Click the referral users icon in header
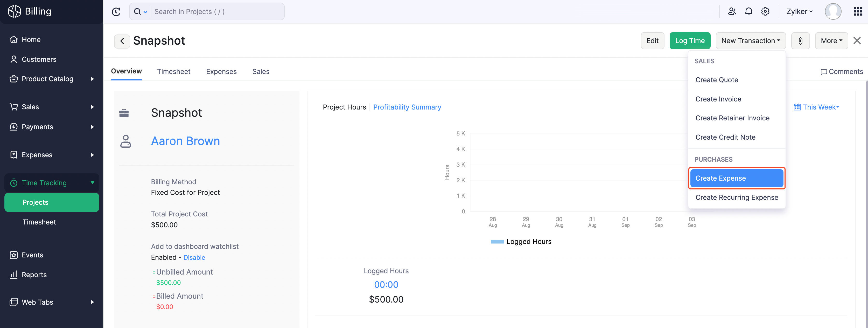868x328 pixels. pyautogui.click(x=732, y=11)
